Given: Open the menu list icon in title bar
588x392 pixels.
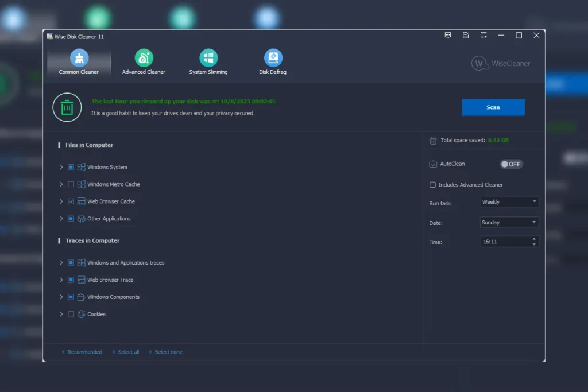Looking at the screenshot, I should point(483,36).
